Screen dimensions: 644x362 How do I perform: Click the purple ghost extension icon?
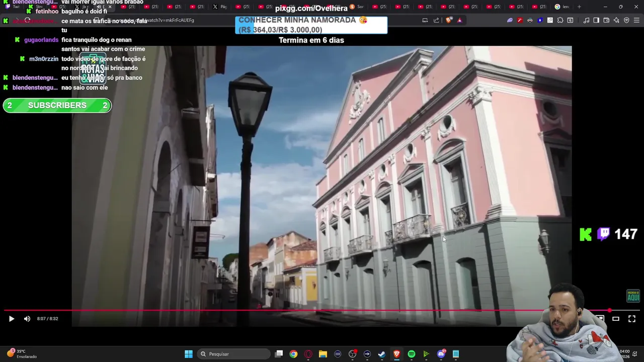510,20
